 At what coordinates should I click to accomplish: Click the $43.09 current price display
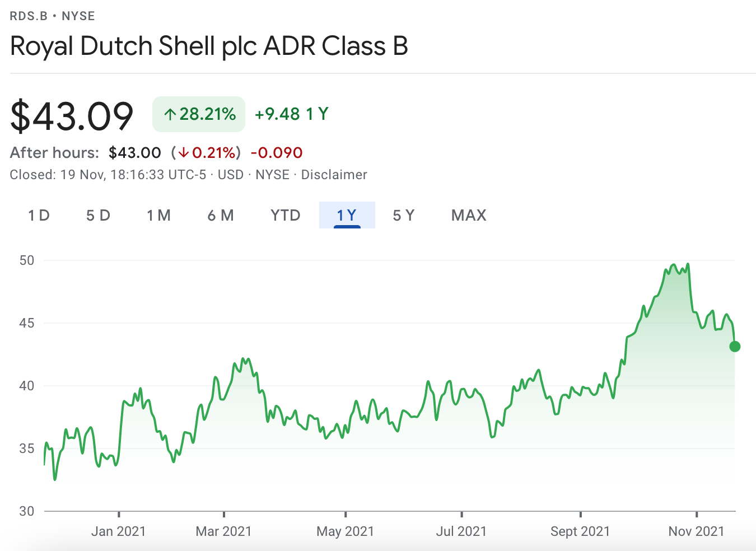tap(71, 115)
